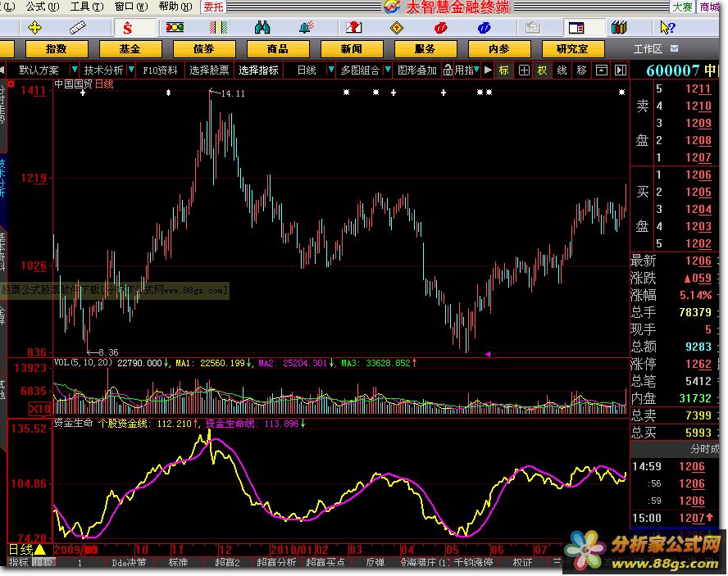
Task: Click the 8.36 low price label
Action: pyautogui.click(x=108, y=352)
